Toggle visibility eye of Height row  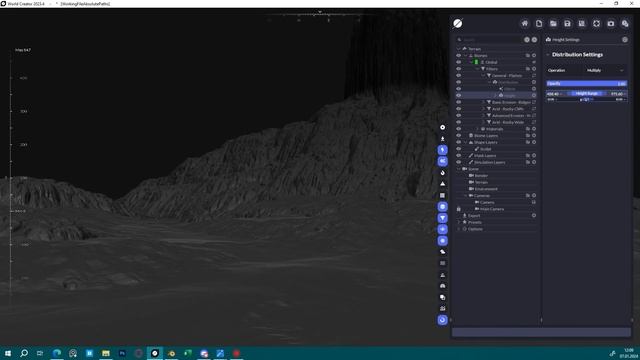tap(458, 96)
